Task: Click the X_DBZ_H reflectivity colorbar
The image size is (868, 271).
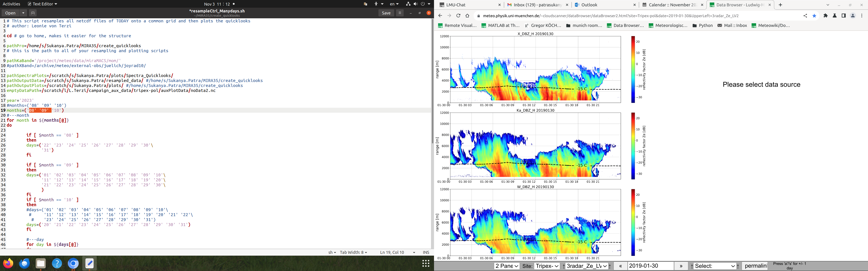Action: coord(633,69)
